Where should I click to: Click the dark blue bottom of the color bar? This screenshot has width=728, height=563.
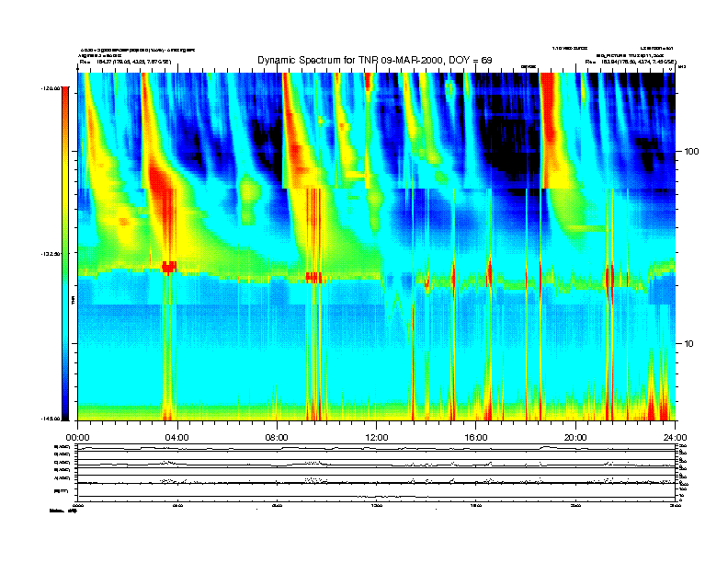click(x=65, y=413)
